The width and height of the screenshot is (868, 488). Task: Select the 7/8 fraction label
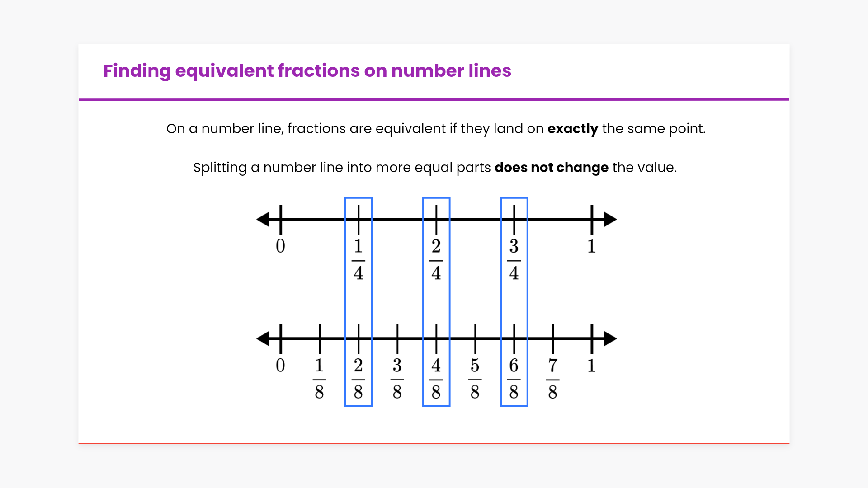(553, 379)
